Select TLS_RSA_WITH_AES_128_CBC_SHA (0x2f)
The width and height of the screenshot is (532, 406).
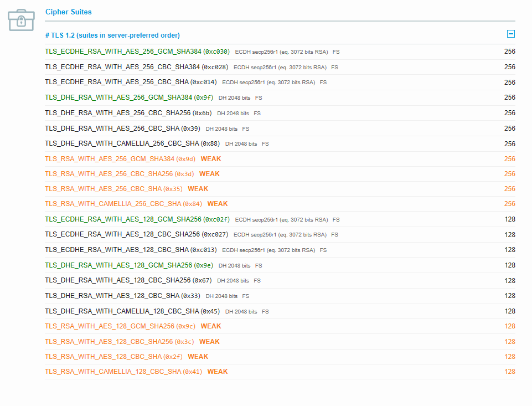tap(113, 357)
